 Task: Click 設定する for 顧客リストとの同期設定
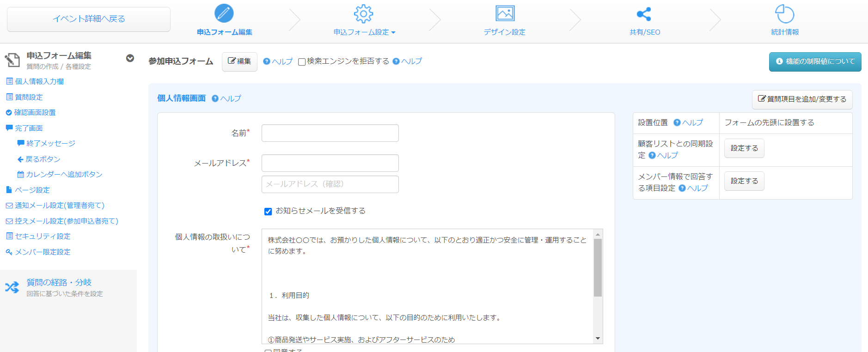pyautogui.click(x=744, y=148)
